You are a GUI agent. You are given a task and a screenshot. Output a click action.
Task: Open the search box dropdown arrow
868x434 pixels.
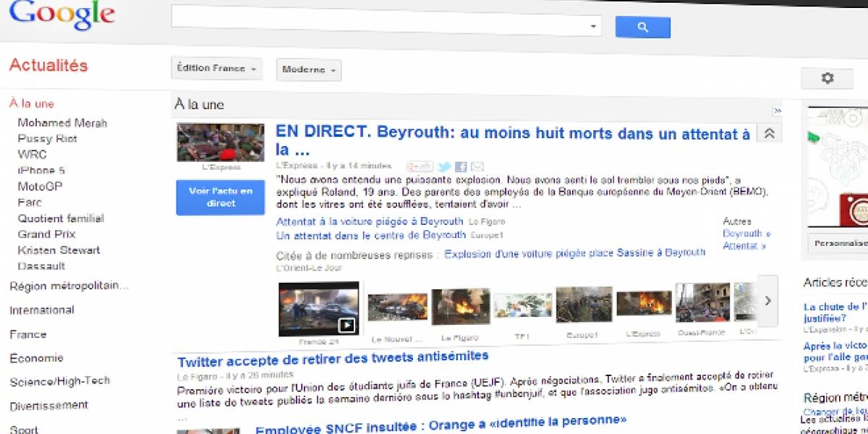[x=594, y=26]
